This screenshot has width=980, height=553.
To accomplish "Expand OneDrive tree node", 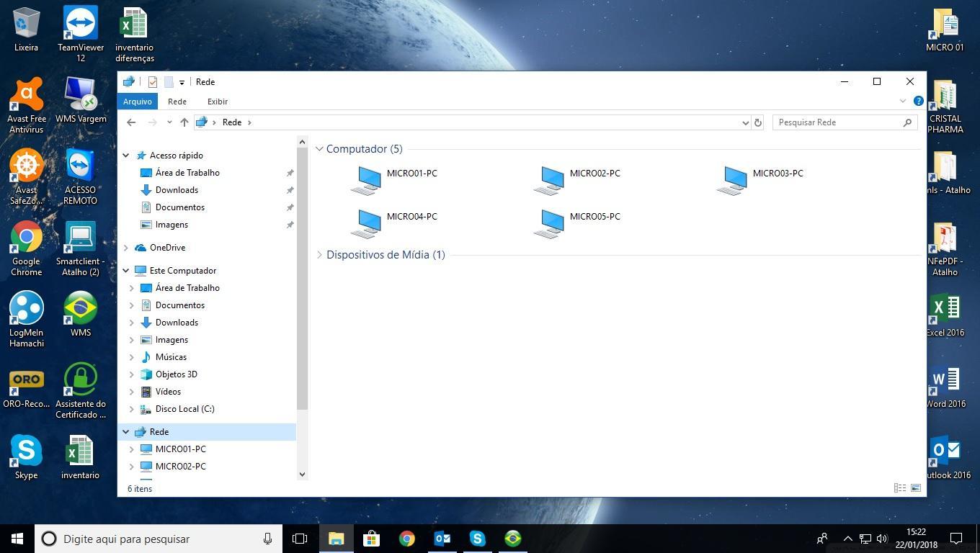I will (126, 248).
